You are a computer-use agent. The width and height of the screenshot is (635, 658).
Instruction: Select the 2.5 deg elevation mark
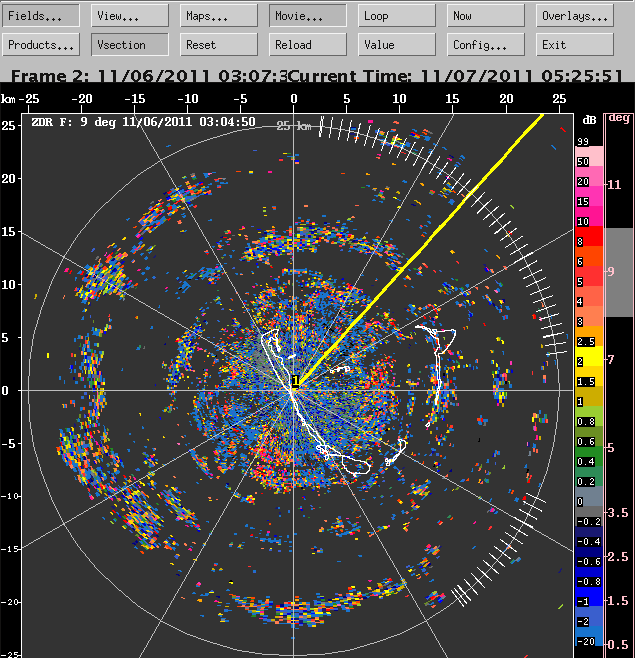click(x=617, y=557)
